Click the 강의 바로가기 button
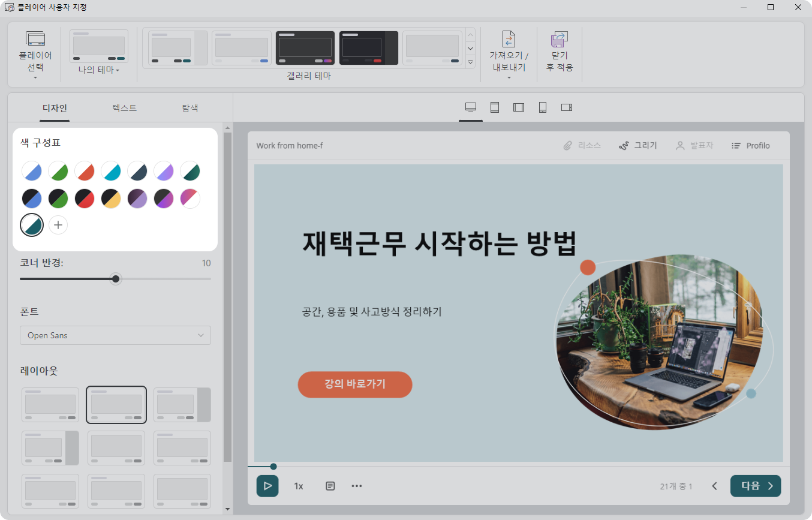 click(x=355, y=384)
